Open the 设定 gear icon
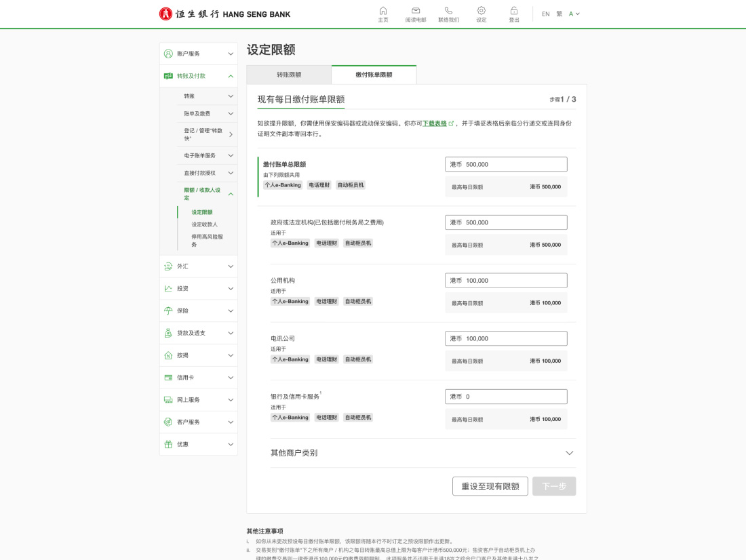Screen dimensions: 746x560 click(481, 11)
